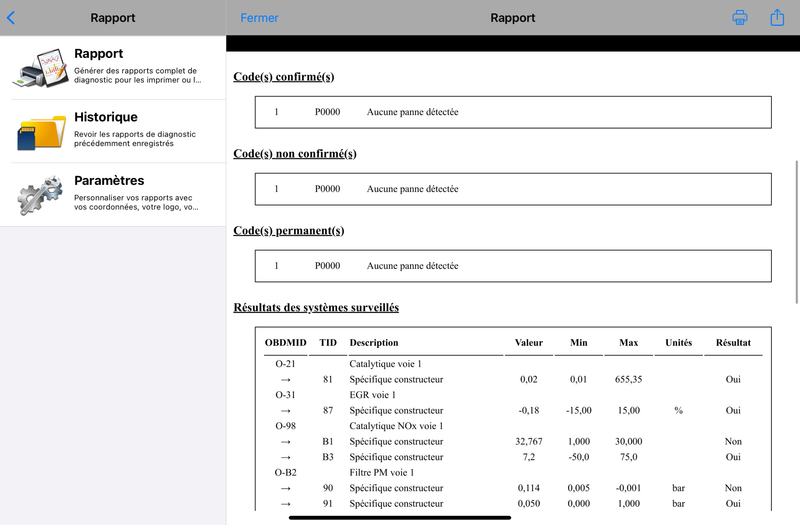Click the Catalytique NOx voie 1 description
The height and width of the screenshot is (525, 800).
[396, 426]
